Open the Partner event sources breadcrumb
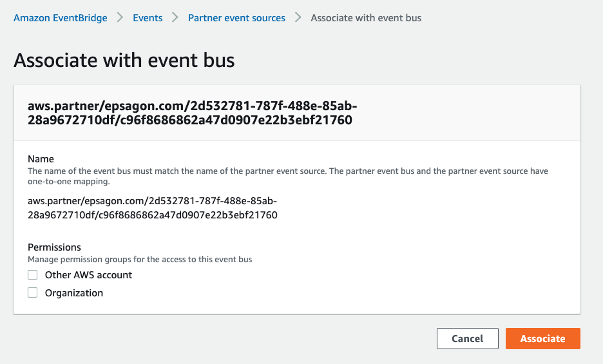This screenshot has width=603, height=364. (236, 18)
